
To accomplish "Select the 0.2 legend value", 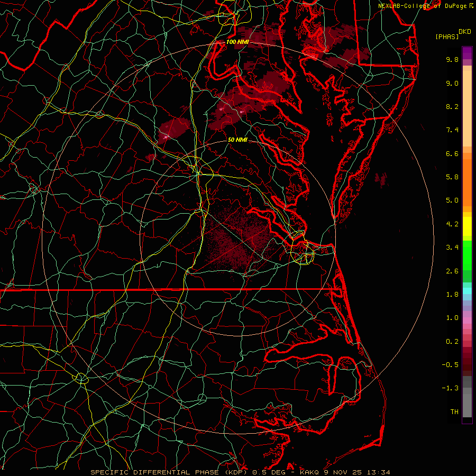I will [x=452, y=342].
